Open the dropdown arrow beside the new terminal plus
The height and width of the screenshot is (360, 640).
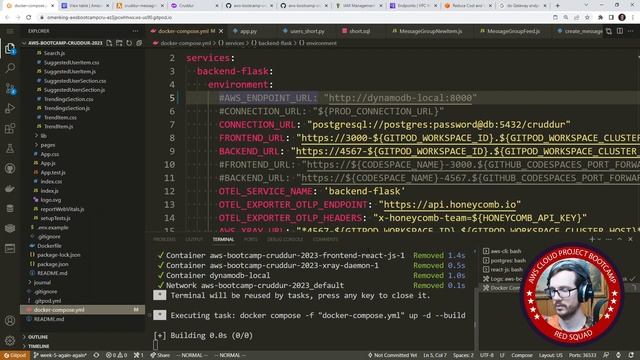tap(599, 239)
